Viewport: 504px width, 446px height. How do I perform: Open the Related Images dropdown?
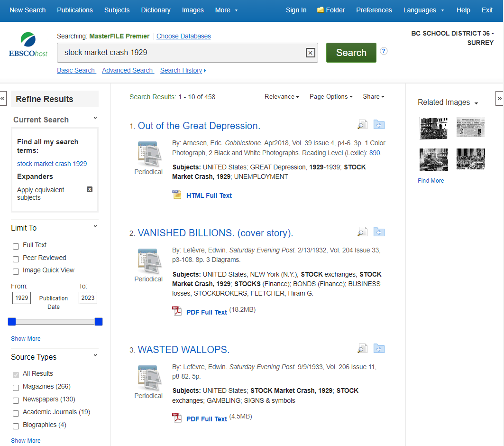coord(448,102)
